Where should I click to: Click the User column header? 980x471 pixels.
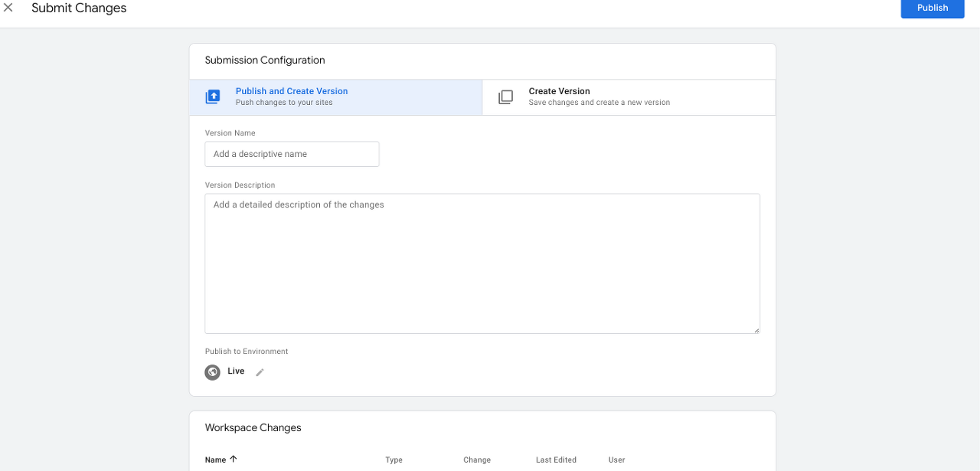[616, 460]
